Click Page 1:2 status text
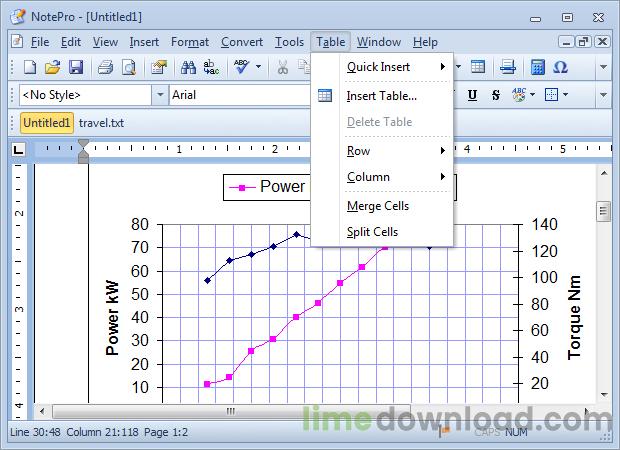 tap(166, 432)
